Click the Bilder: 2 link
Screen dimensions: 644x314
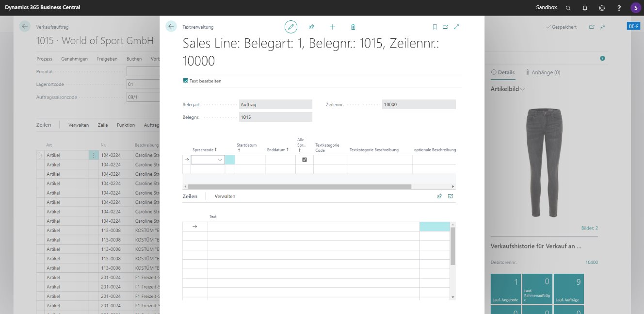[x=589, y=228]
